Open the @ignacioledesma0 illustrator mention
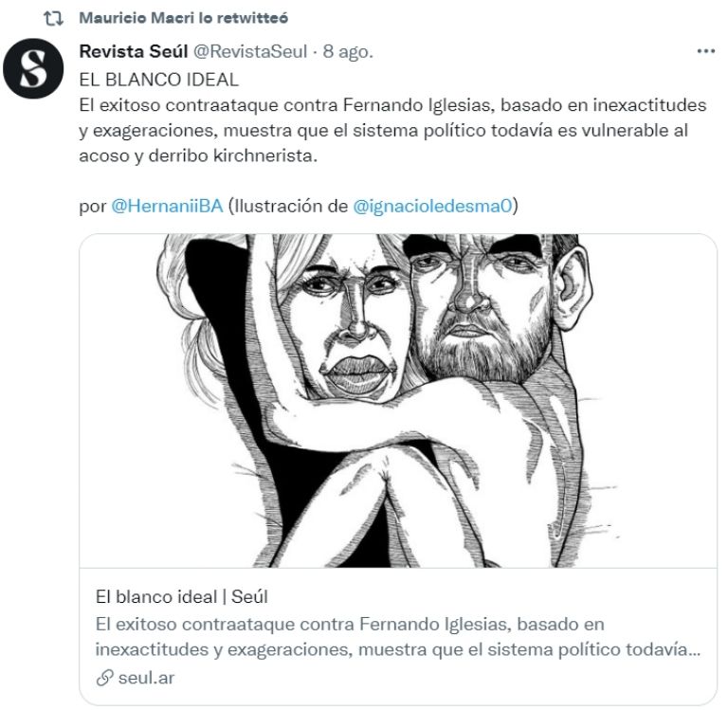Screen dimensions: 728x710 tap(432, 206)
